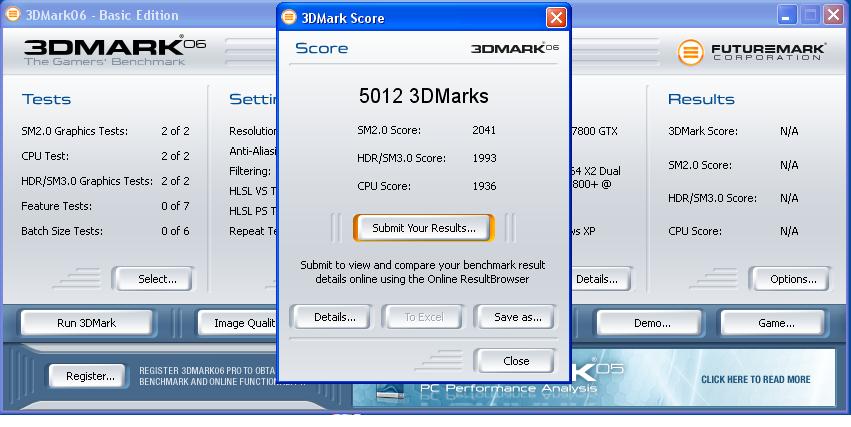Click the Register 3DMark06 Pro promo text
Image resolution: width=851 pixels, height=427 pixels.
point(209,376)
